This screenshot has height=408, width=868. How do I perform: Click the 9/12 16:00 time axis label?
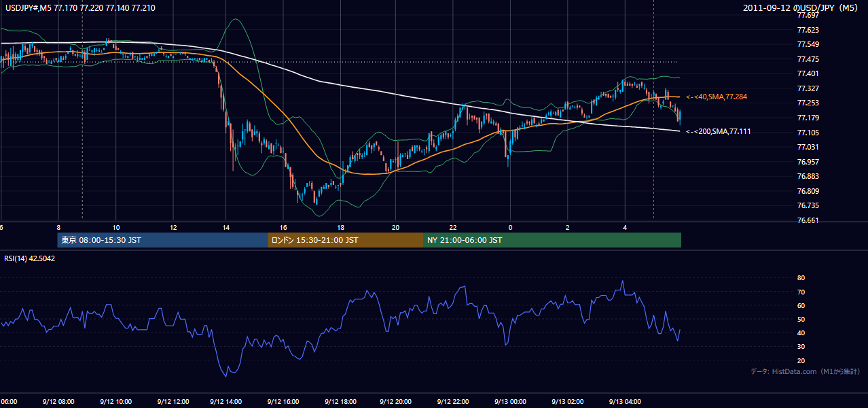(283, 402)
